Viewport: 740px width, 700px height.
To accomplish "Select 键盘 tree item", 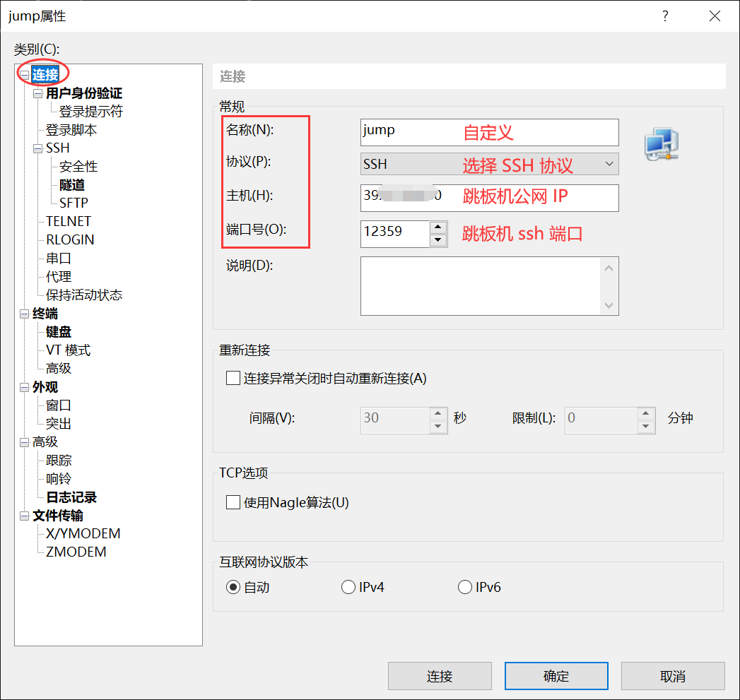I will [x=59, y=332].
